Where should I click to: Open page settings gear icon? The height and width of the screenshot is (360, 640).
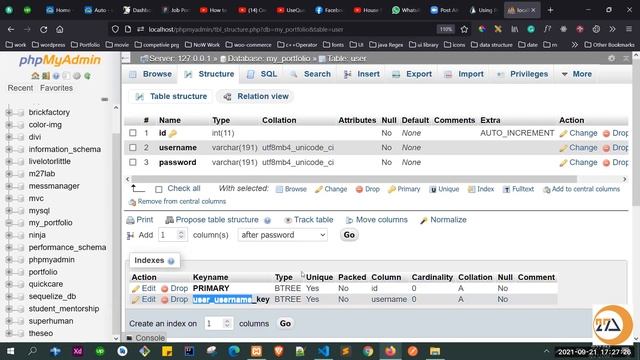pyautogui.click(x=611, y=58)
